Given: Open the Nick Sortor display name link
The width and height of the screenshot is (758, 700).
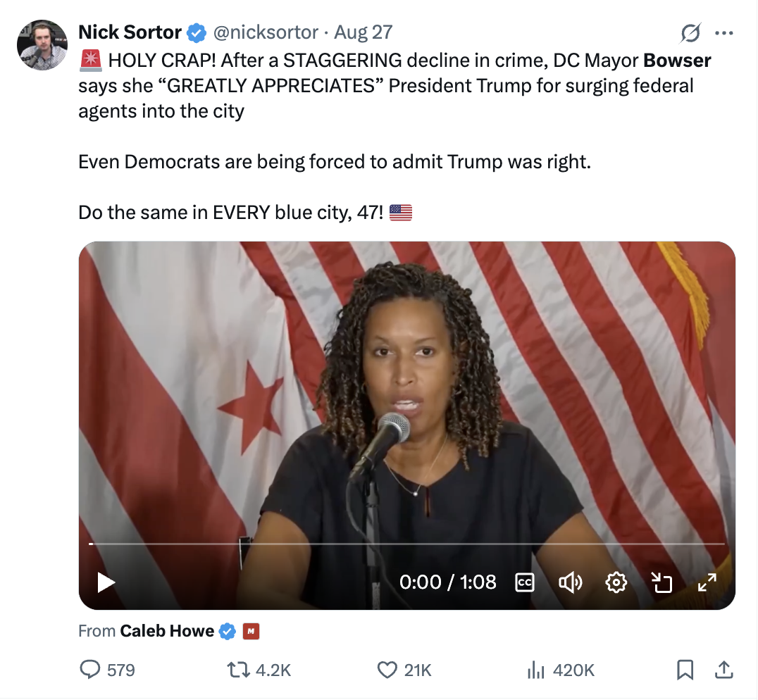Looking at the screenshot, I should tap(130, 32).
